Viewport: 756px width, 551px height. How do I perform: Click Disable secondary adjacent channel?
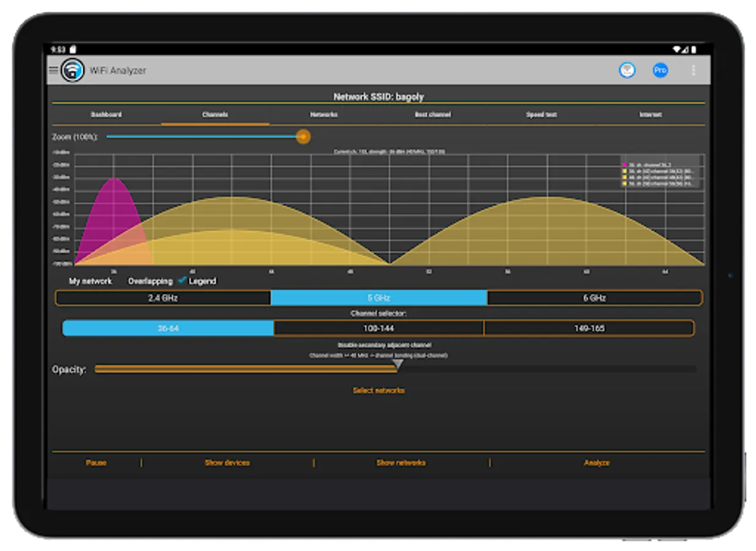coord(384,345)
